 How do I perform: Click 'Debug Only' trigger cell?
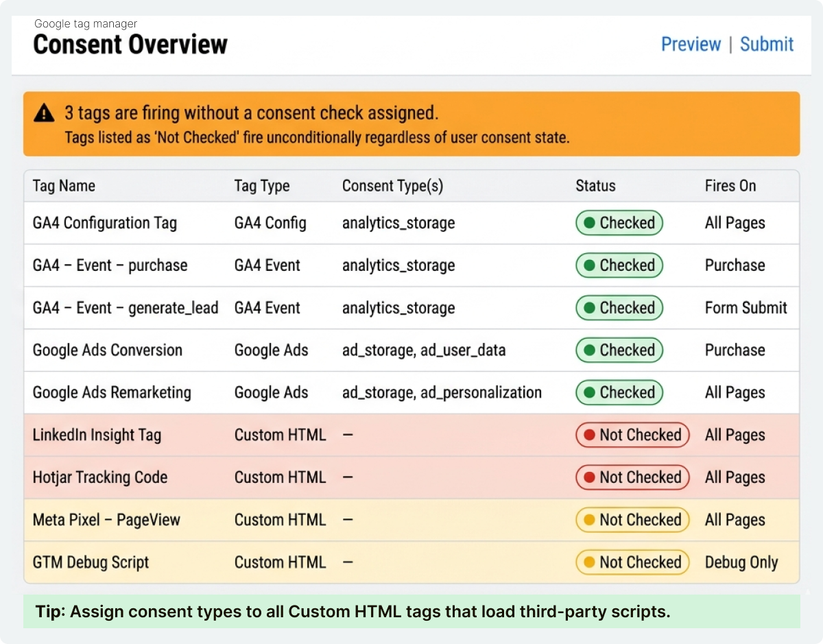[x=741, y=563]
